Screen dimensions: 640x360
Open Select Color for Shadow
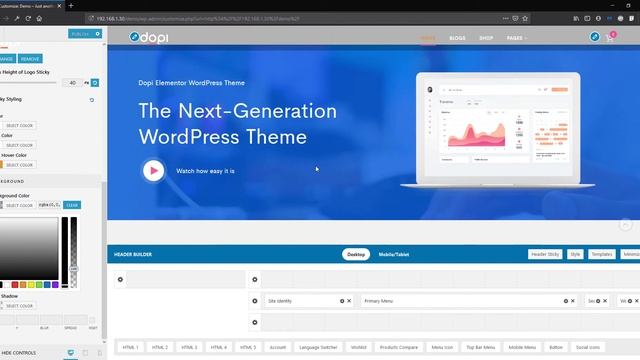[19, 306]
